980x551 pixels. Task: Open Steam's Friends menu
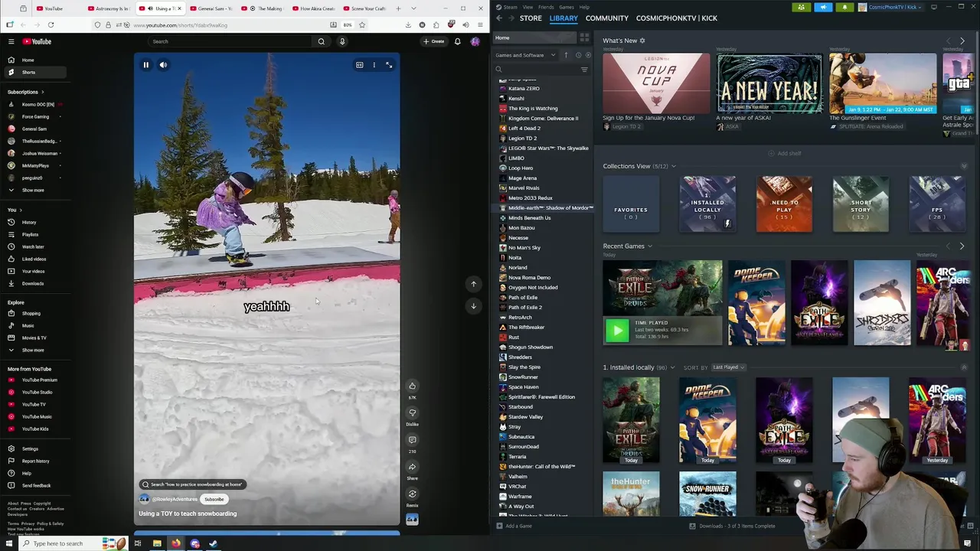point(546,7)
